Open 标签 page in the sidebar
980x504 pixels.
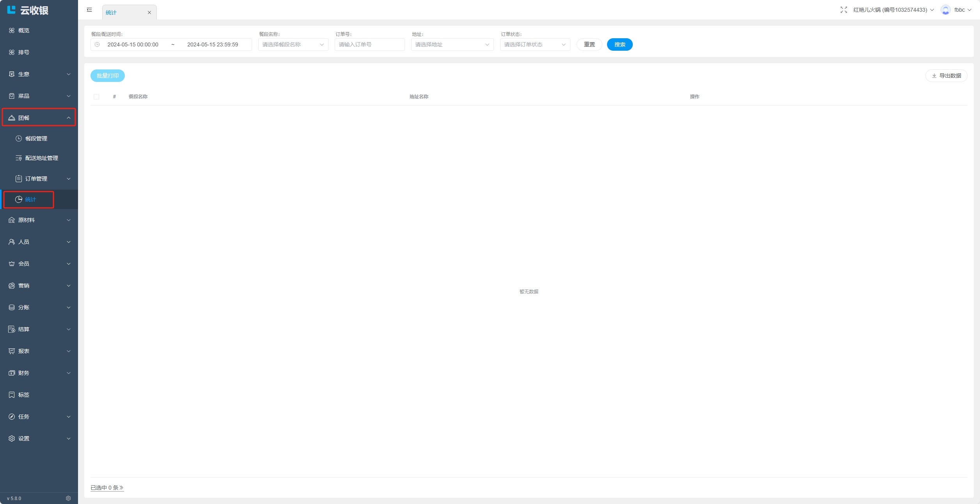[23, 395]
